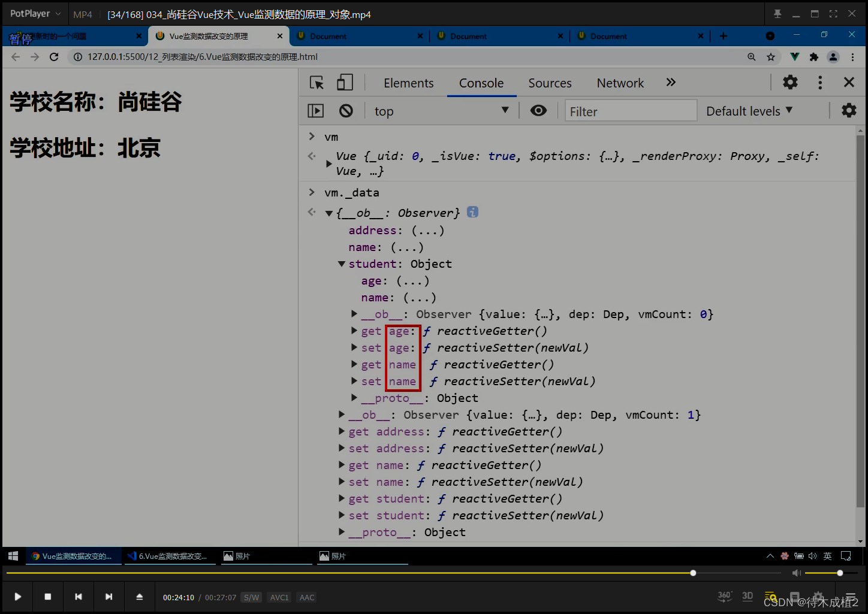Toggle the console sidebar

coord(316,111)
